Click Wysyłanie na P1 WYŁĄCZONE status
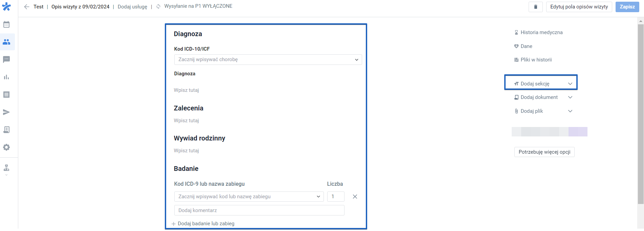644x231 pixels. [x=198, y=6]
